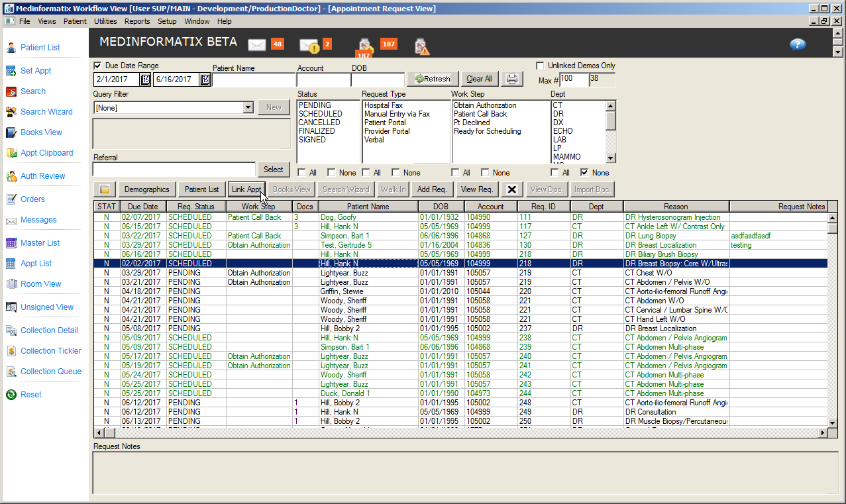Select Hospital Fax in Request Type list
The height and width of the screenshot is (504, 846).
(384, 105)
